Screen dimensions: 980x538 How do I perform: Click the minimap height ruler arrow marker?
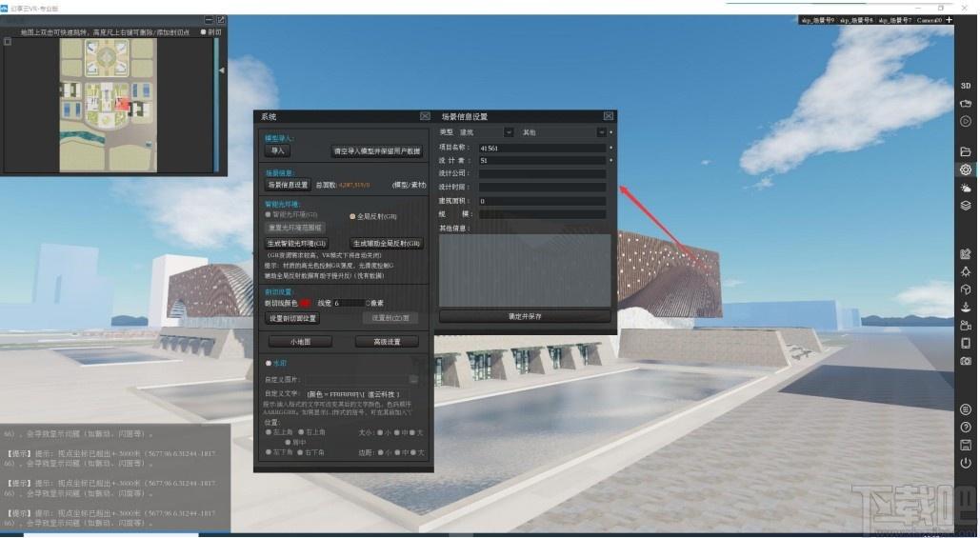(221, 70)
